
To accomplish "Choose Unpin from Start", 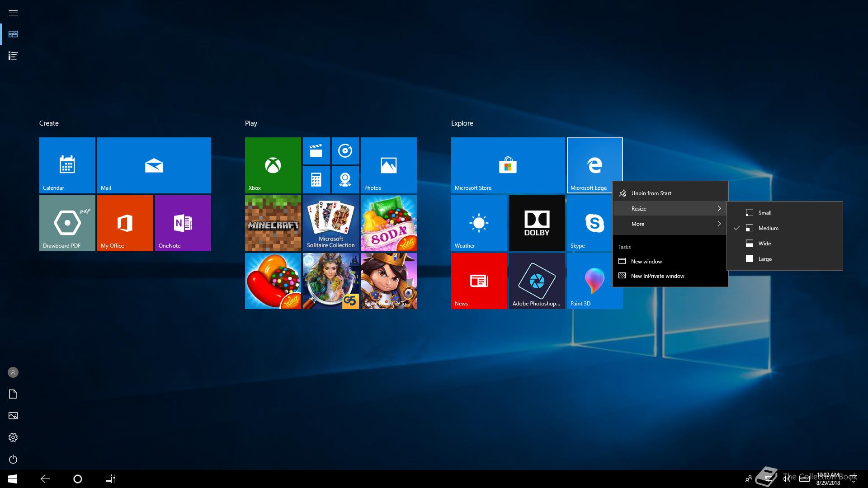I will pos(670,193).
